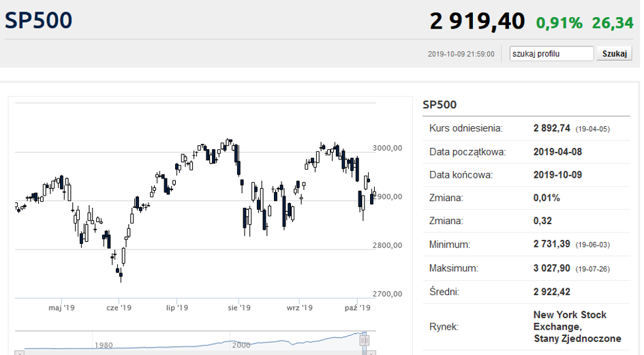Click the navigator range handle
Screen dimensions: 644x355
pos(365,340)
